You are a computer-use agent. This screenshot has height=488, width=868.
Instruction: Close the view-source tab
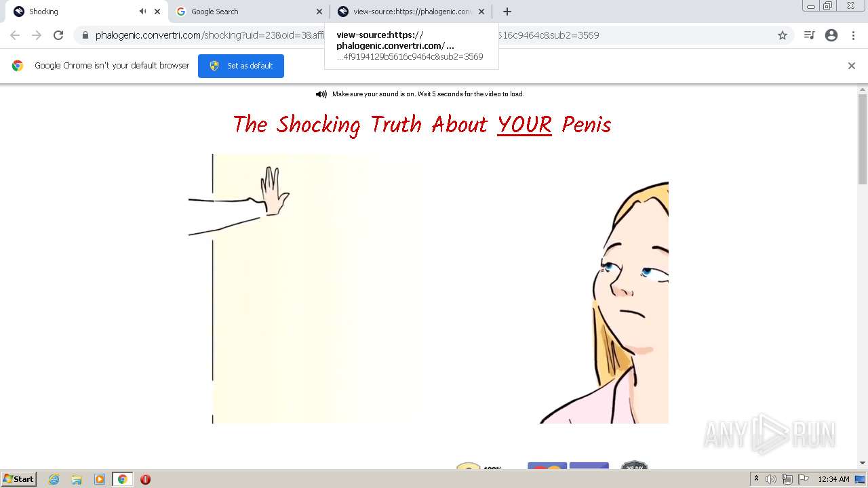(x=481, y=12)
